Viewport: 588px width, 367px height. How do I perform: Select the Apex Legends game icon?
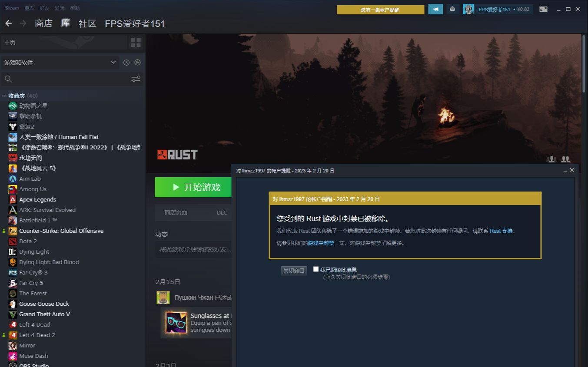(13, 199)
